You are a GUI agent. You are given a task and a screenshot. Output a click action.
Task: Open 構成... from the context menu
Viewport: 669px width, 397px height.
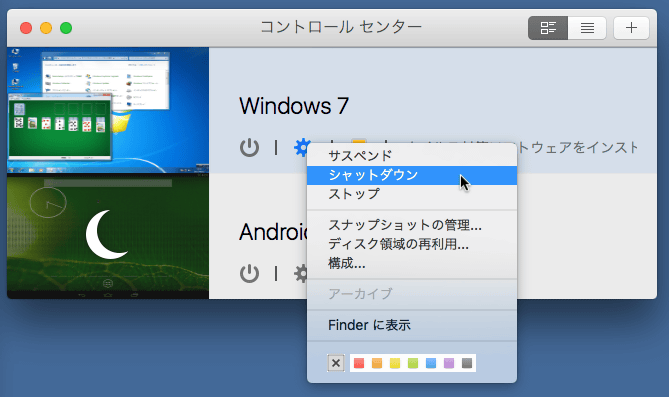click(412, 263)
